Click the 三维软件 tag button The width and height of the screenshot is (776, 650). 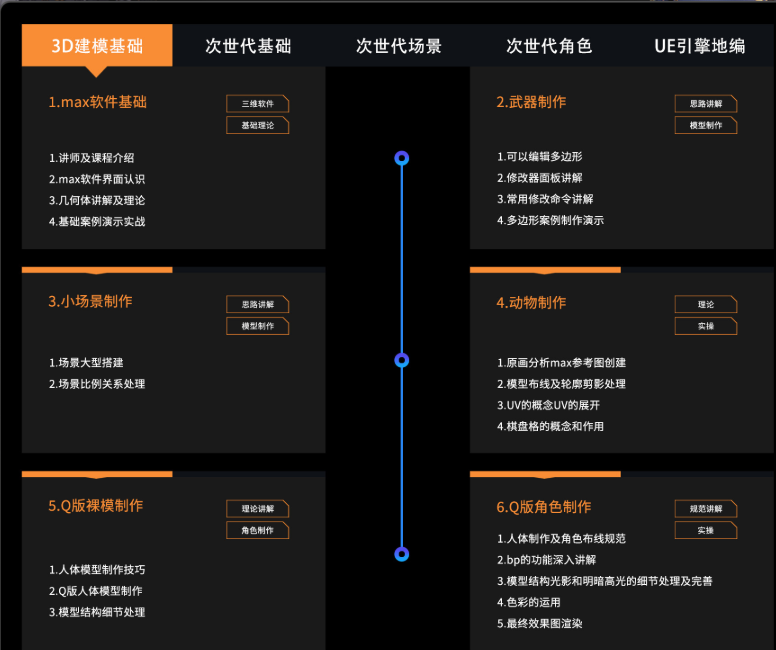[x=257, y=103]
